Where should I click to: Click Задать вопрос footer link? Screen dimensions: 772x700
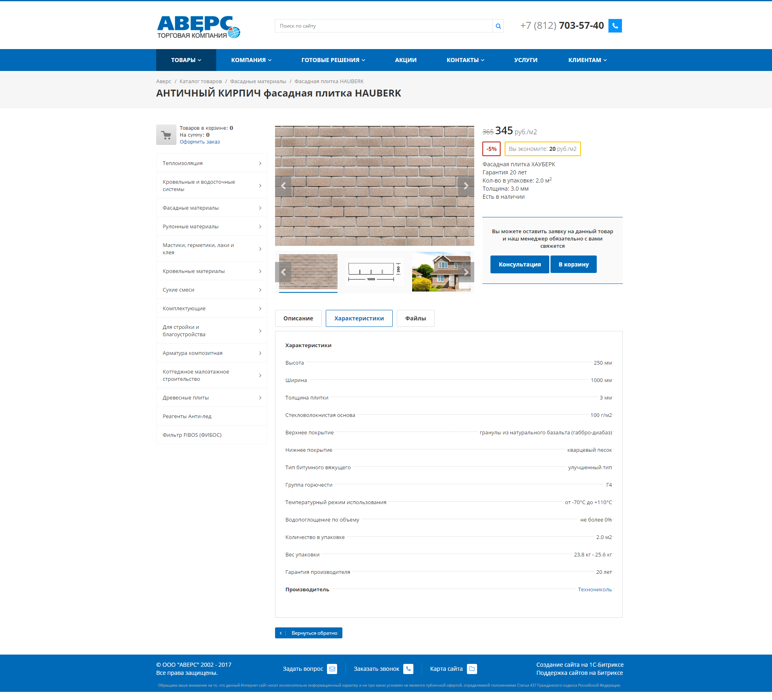(x=303, y=669)
